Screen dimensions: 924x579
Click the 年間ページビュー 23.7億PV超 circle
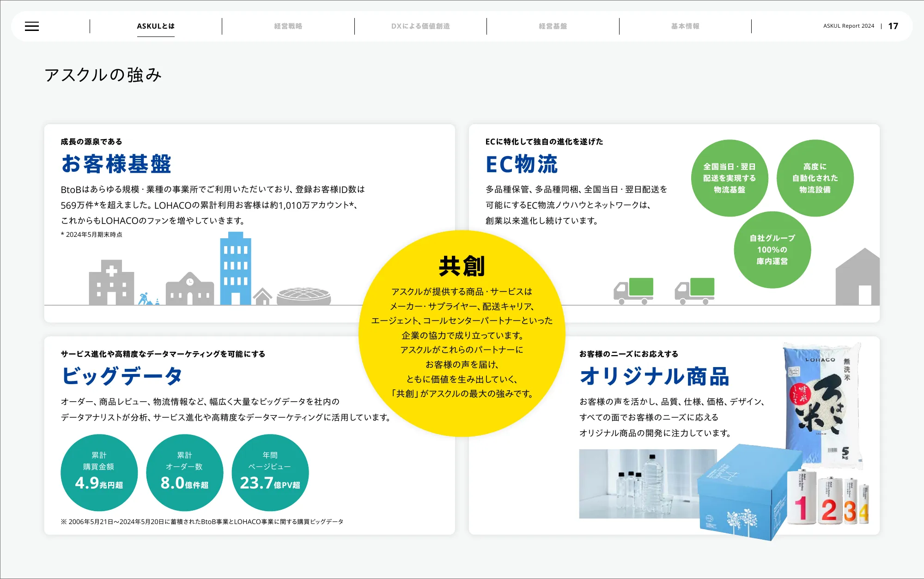[x=270, y=472]
